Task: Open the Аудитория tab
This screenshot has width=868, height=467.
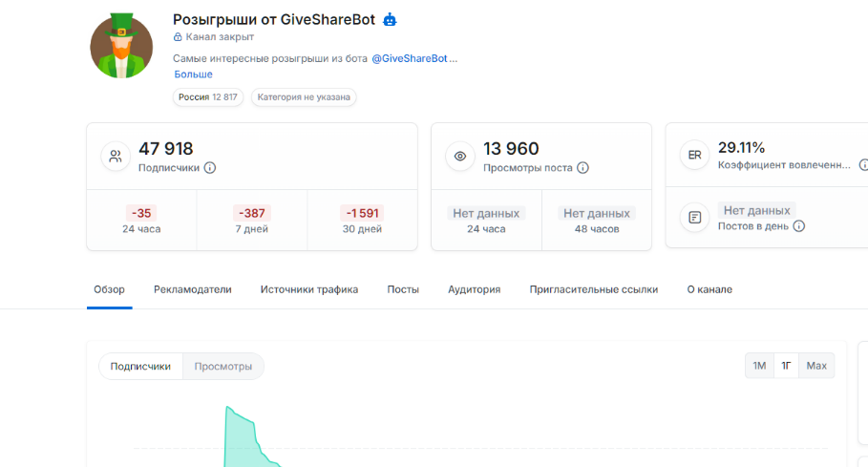Action: point(474,289)
